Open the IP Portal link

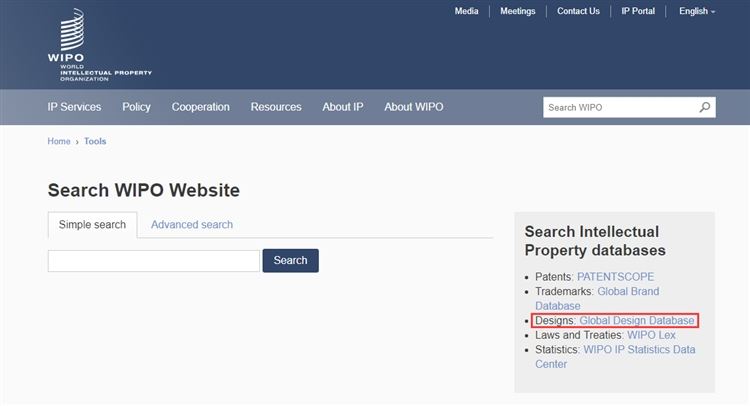[x=638, y=11]
